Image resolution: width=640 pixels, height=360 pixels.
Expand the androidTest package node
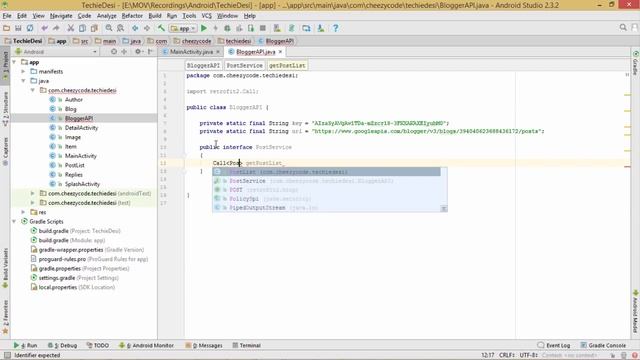click(x=33, y=193)
